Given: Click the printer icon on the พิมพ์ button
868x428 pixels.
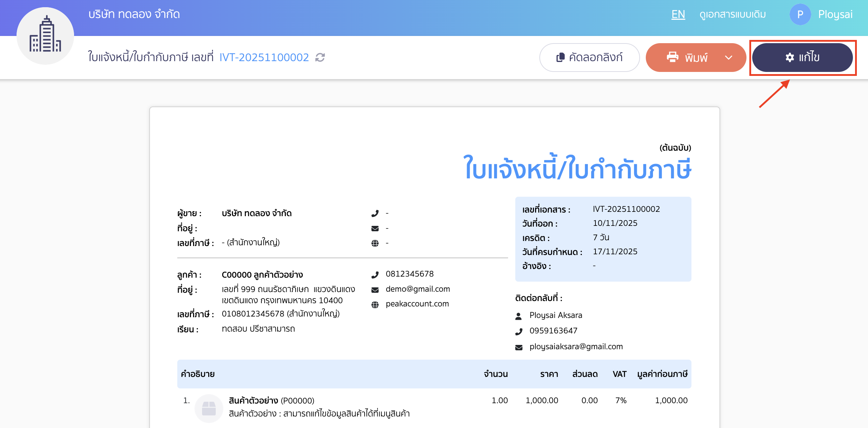Looking at the screenshot, I should 672,57.
